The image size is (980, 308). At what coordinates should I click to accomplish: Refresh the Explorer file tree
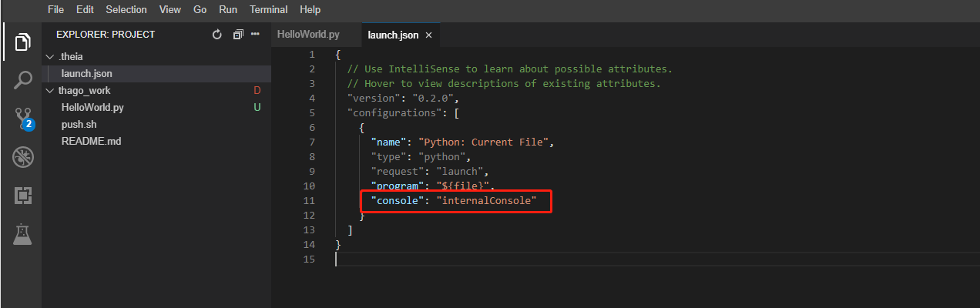(x=217, y=35)
